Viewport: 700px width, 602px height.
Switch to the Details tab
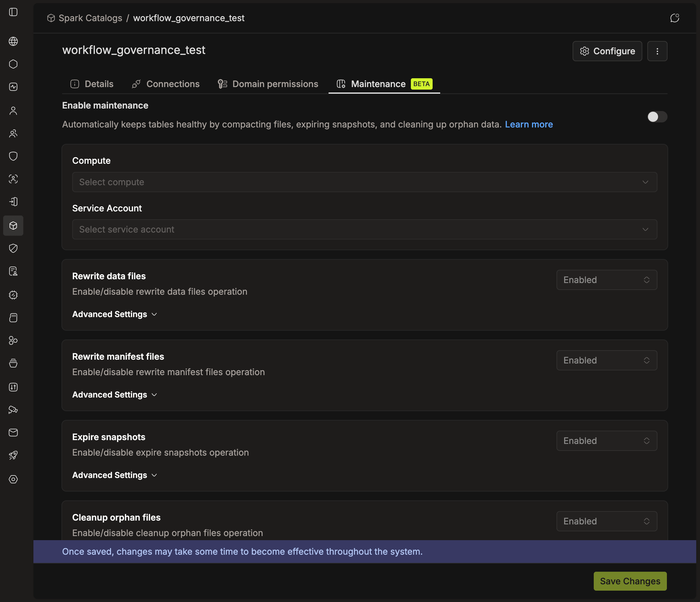[x=92, y=84]
